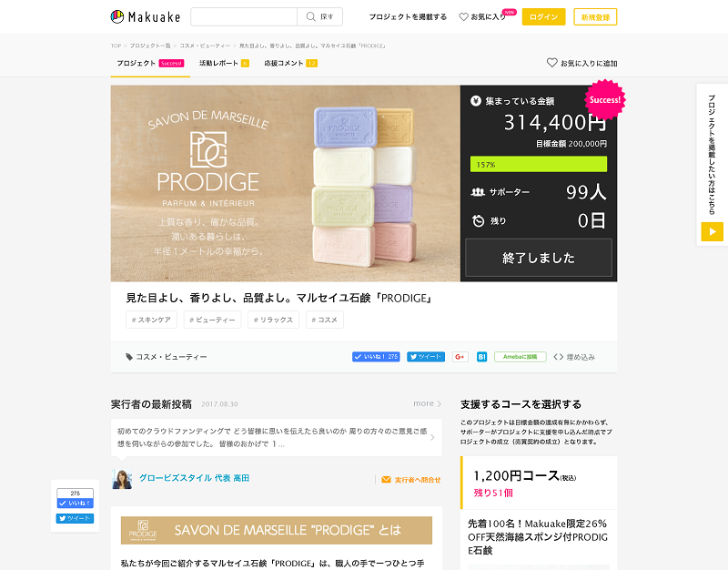Screen dimensions: 728x570
Task: Select the # コスメ tag
Action: click(x=325, y=320)
